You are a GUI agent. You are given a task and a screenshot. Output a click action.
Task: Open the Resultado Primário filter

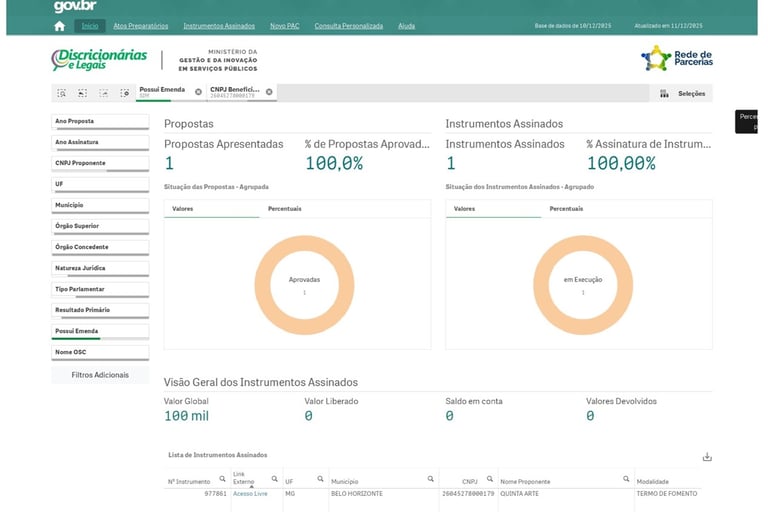coord(100,311)
